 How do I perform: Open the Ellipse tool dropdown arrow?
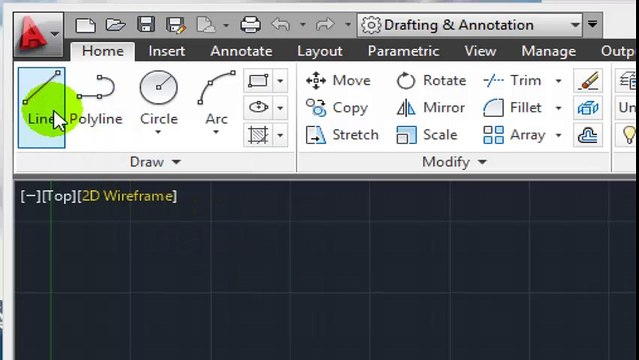280,108
